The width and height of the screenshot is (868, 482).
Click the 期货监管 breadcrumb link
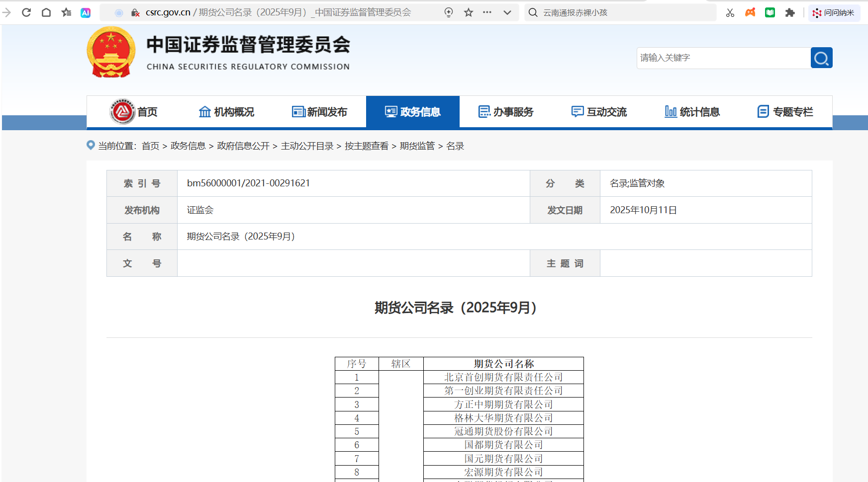[x=417, y=146]
